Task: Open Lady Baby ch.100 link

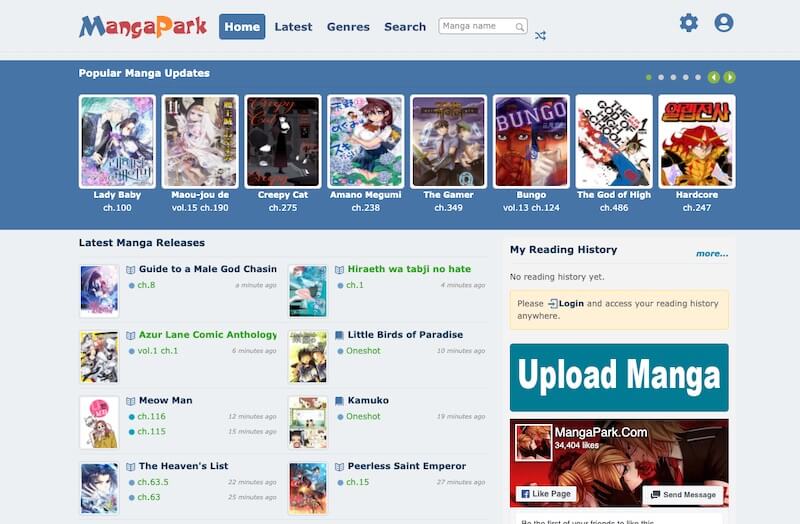Action: point(117,208)
